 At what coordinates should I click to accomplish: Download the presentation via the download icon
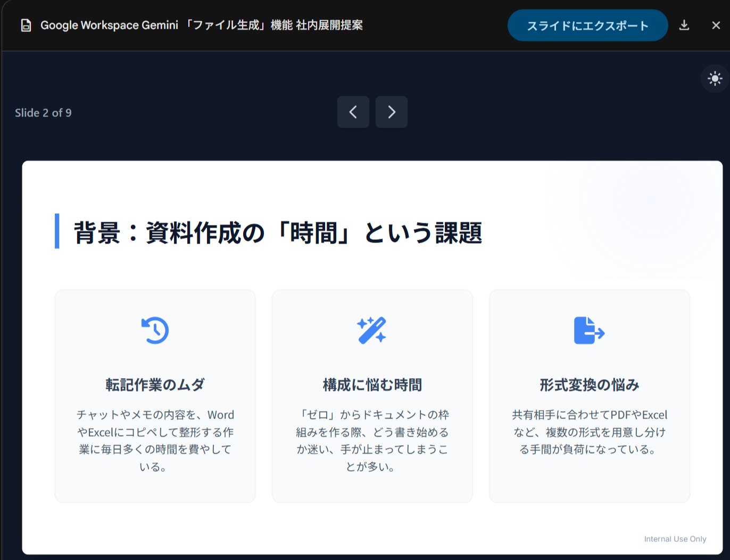(x=684, y=26)
